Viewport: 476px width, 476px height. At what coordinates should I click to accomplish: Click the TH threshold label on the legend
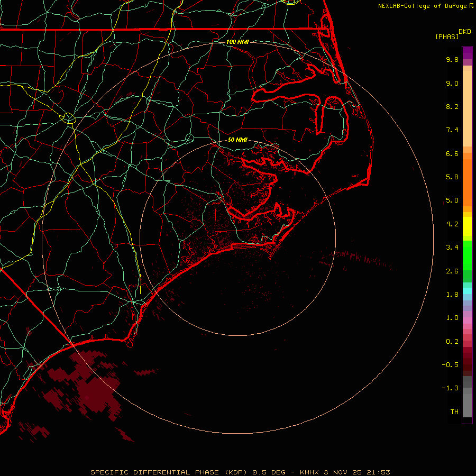point(454,412)
